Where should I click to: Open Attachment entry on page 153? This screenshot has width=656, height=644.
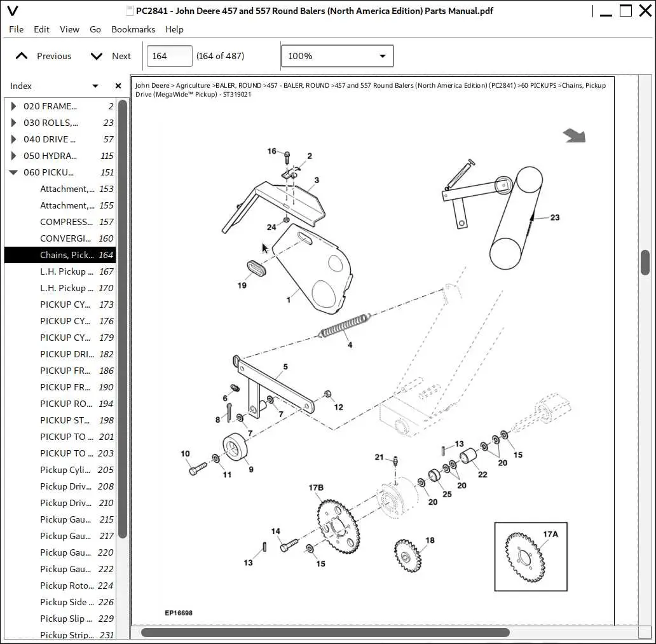[x=60, y=189]
